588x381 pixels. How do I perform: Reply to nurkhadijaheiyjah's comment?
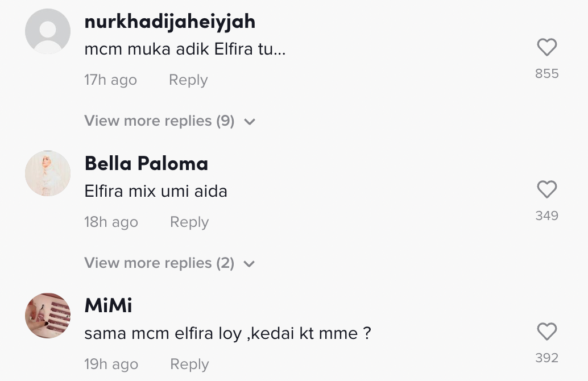pos(188,80)
